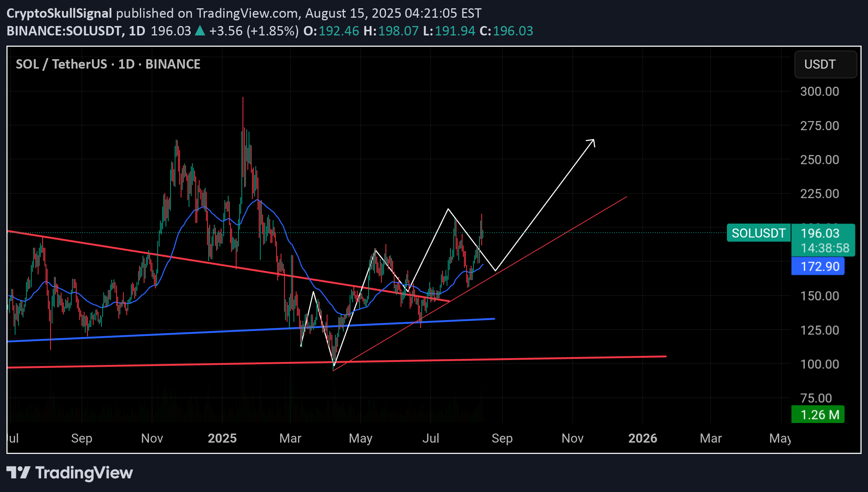Click the USDT currency button
Viewport: 868px width, 492px height.
pyautogui.click(x=825, y=64)
